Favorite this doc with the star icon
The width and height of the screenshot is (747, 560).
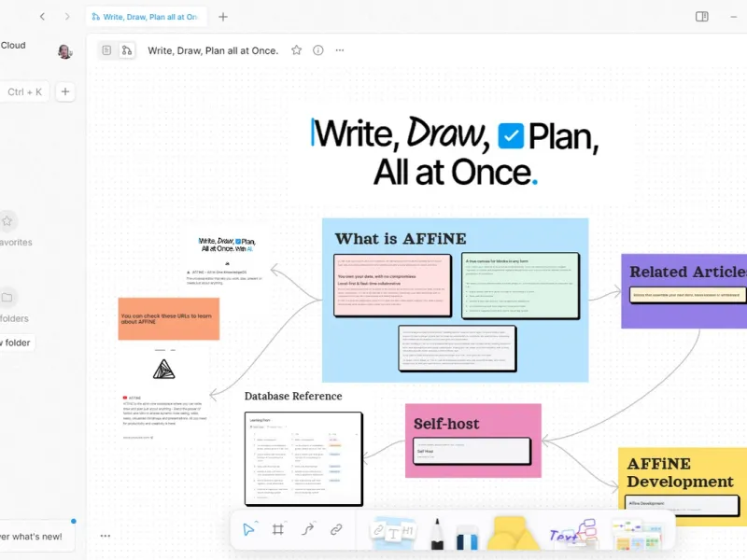[296, 50]
